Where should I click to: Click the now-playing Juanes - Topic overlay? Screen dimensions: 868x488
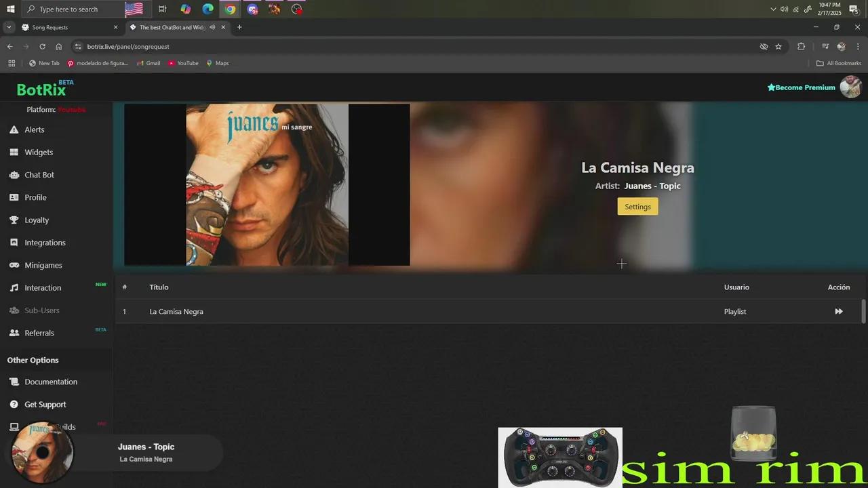pos(115,453)
